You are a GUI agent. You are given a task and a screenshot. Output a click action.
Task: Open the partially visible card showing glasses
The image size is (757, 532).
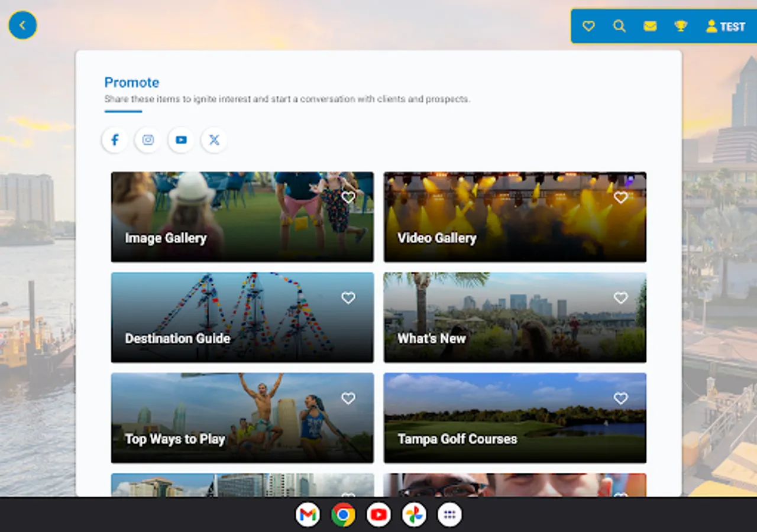tap(515, 485)
